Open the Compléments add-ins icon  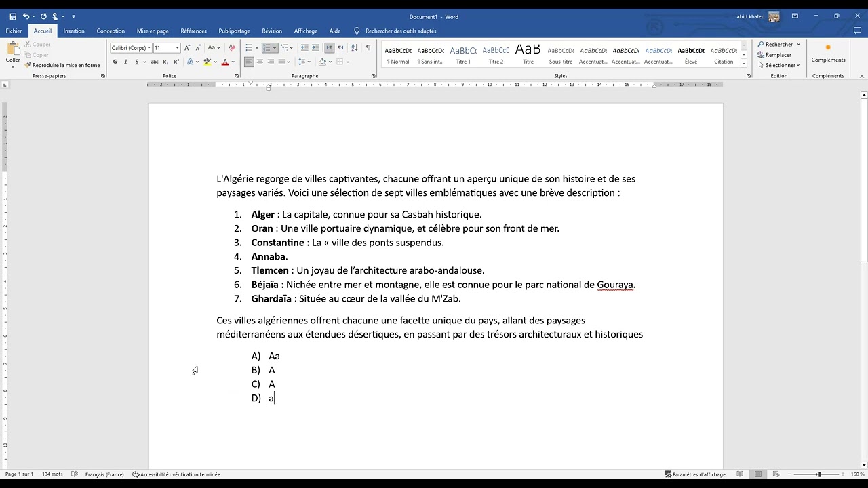click(x=828, y=53)
